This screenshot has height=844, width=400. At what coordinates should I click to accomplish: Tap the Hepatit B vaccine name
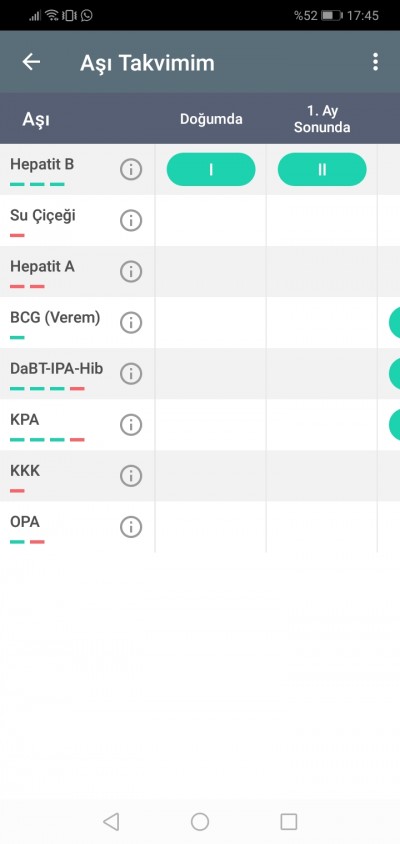(x=42, y=164)
